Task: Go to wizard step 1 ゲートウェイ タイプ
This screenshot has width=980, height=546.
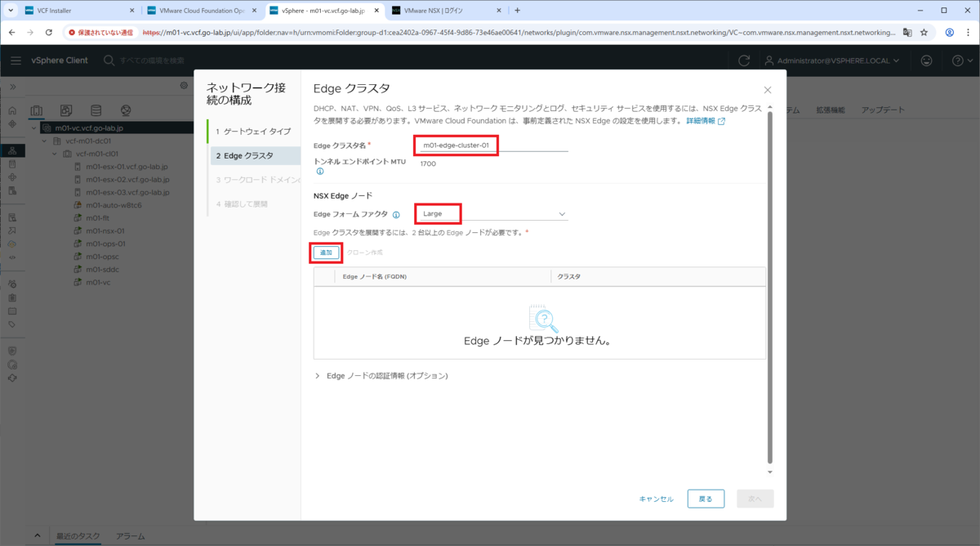Action: pos(252,131)
